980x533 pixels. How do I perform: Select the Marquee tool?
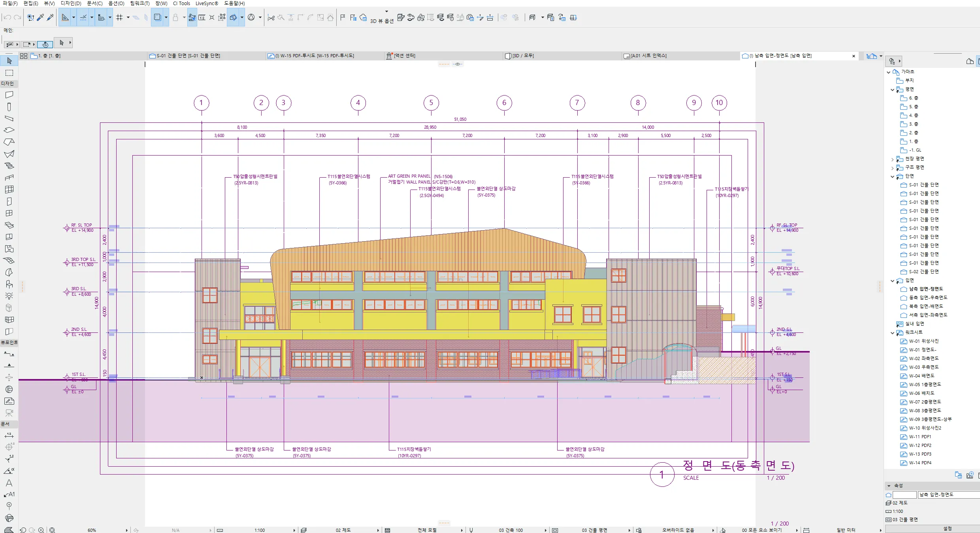tap(9, 73)
